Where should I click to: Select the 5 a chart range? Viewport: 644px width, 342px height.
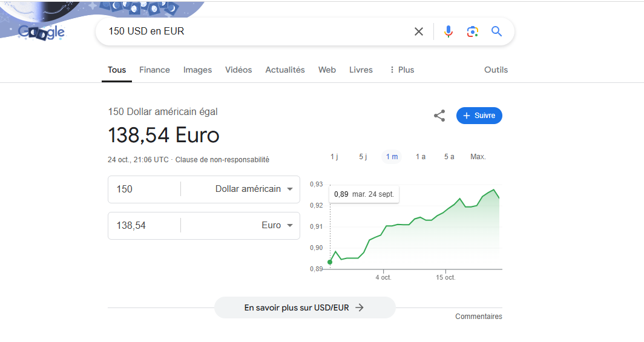click(449, 156)
